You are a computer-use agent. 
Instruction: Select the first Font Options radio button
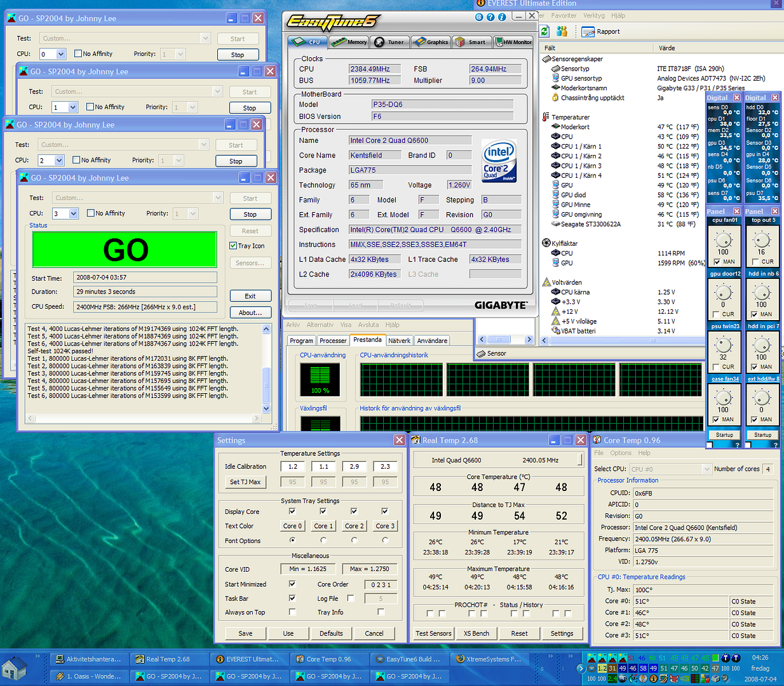tap(292, 541)
